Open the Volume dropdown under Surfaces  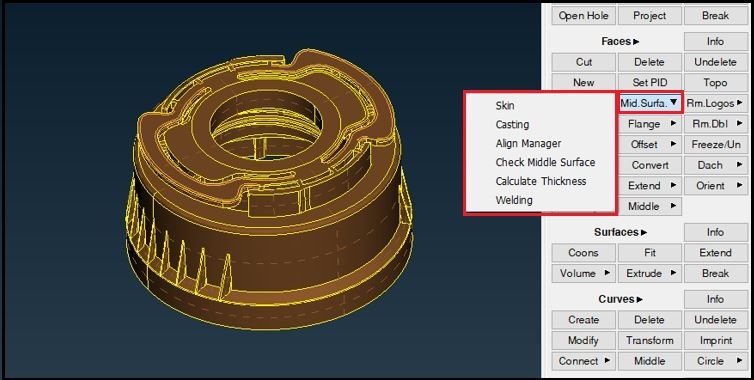(583, 273)
